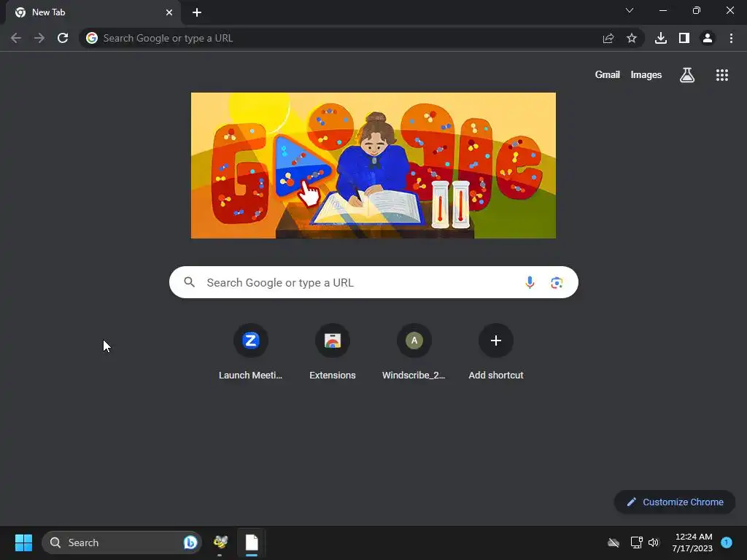Open the profile avatar icon
The width and height of the screenshot is (747, 560).
tap(708, 38)
